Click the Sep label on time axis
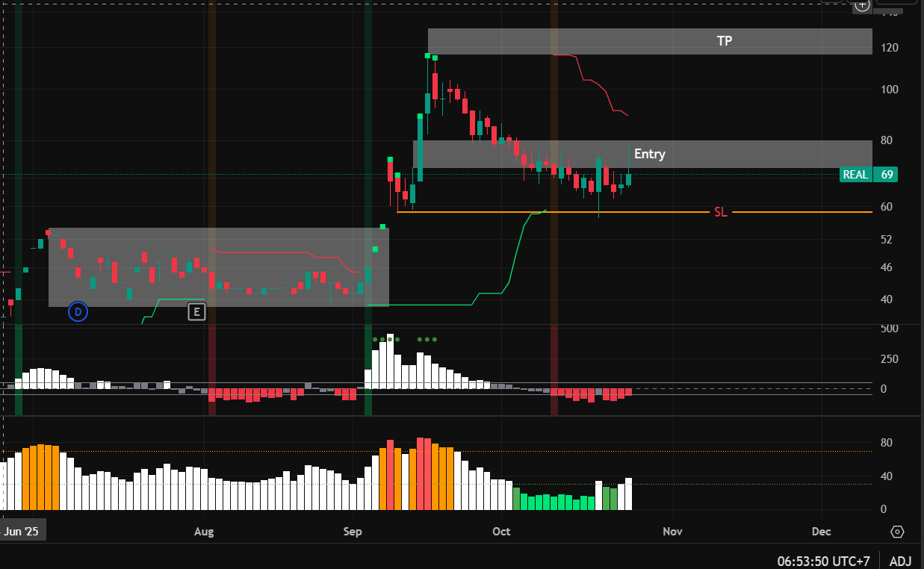924x569 pixels. tap(353, 532)
